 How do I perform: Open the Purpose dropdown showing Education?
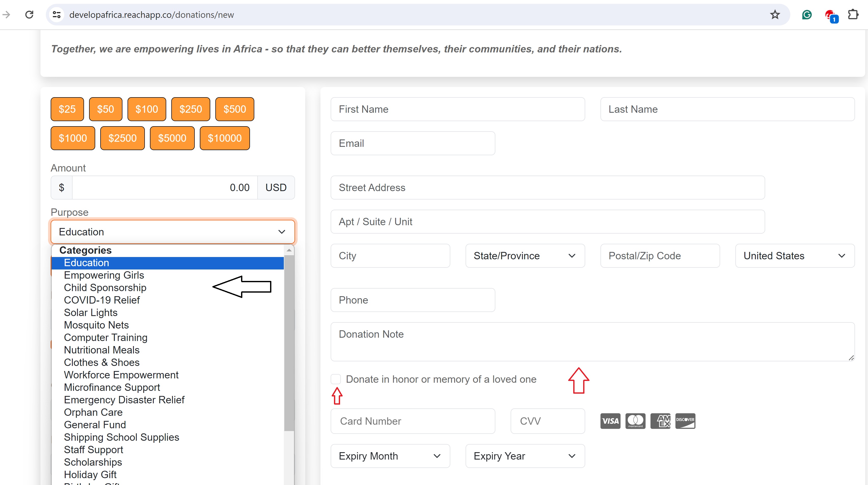tap(173, 232)
